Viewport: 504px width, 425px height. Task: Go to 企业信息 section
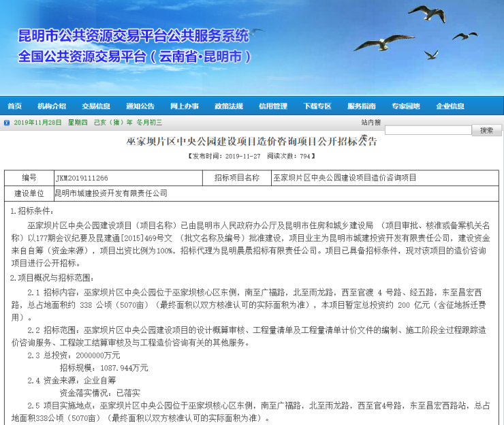click(x=450, y=106)
